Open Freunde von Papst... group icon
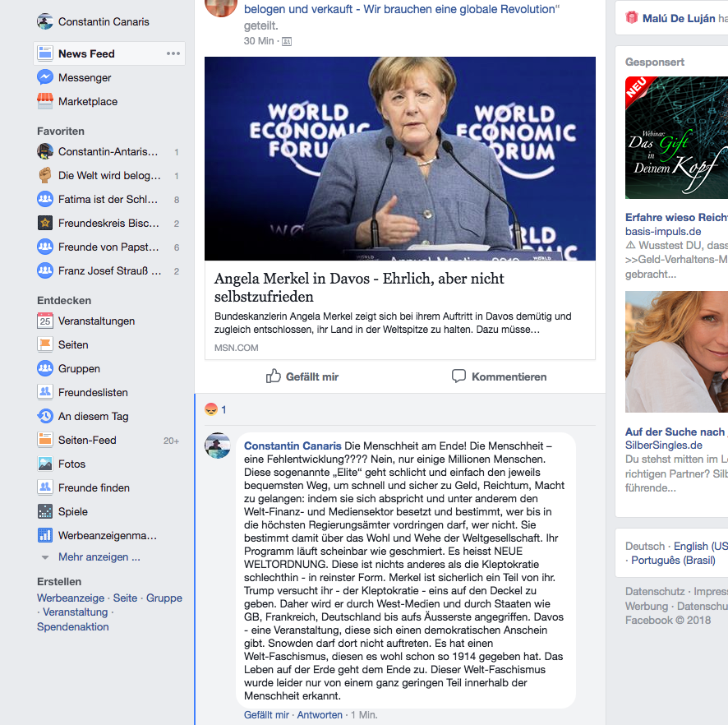The image size is (728, 725). click(x=45, y=247)
